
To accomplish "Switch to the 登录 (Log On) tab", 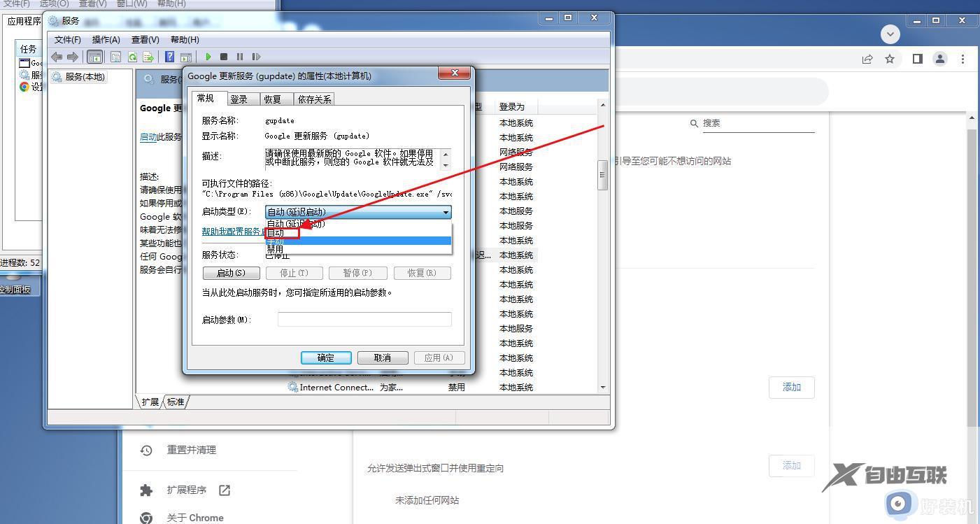I will 243,99.
